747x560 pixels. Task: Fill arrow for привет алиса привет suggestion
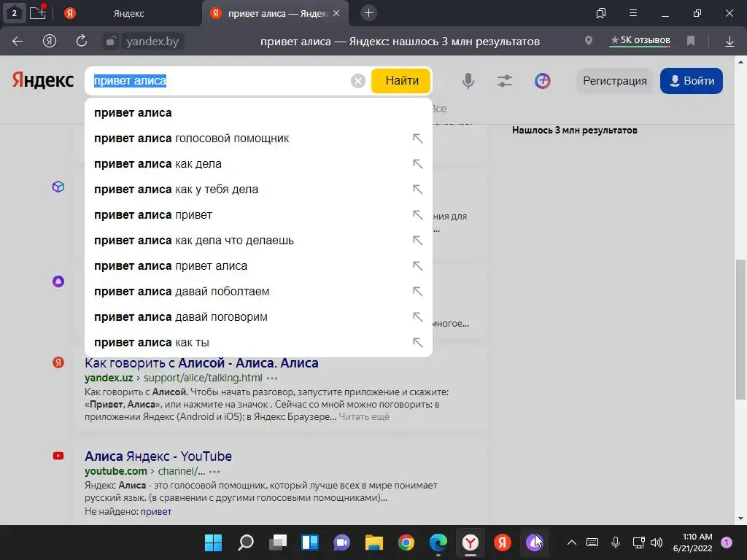coord(417,215)
